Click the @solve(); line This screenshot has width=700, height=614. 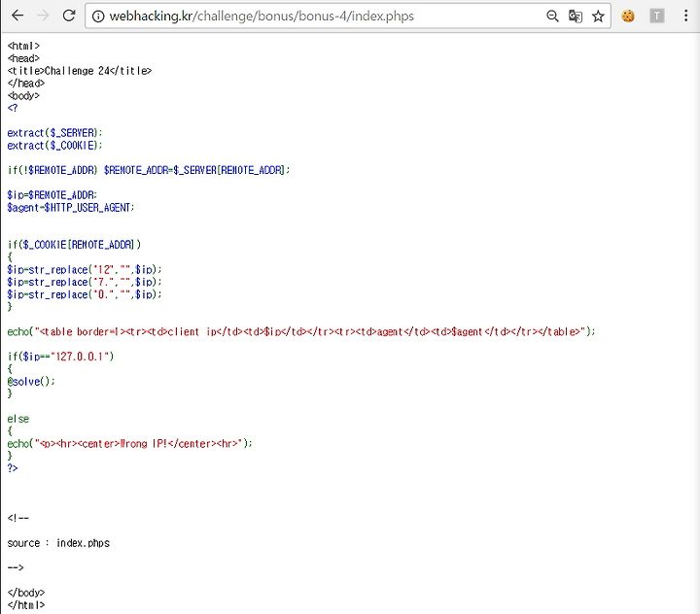[x=31, y=382]
